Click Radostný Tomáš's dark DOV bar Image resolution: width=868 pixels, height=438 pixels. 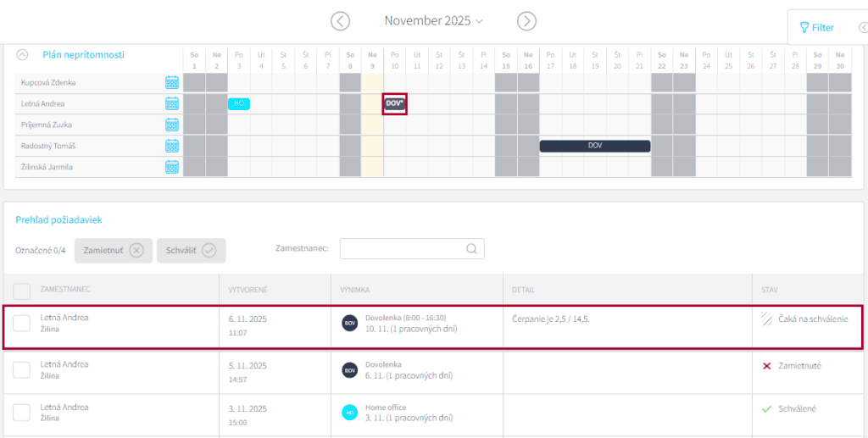595,146
